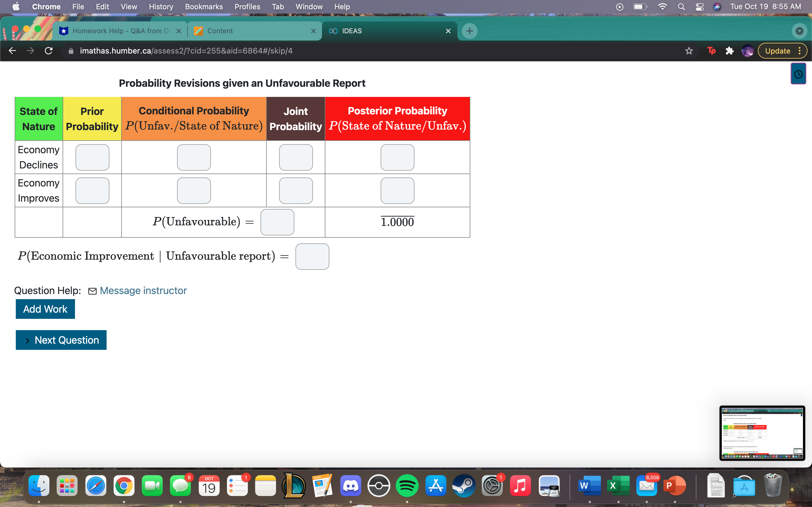Bookmark this page with star icon
The image size is (812, 507).
tap(689, 51)
